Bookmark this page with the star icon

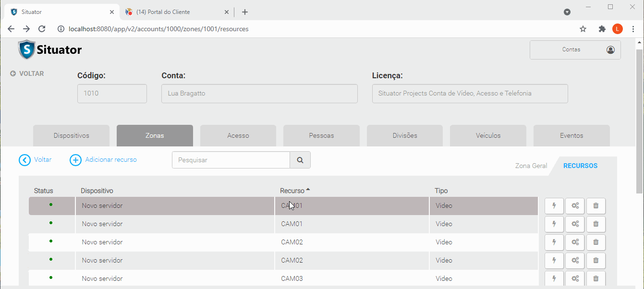coord(583,29)
